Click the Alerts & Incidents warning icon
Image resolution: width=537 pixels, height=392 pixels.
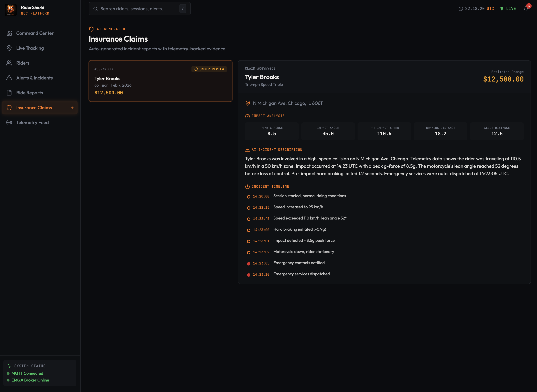pyautogui.click(x=9, y=78)
